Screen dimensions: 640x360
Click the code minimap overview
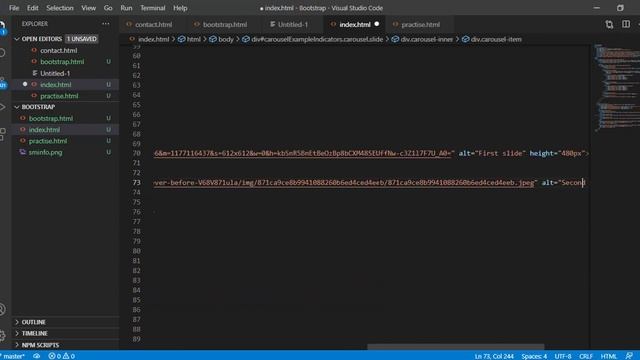click(617, 87)
